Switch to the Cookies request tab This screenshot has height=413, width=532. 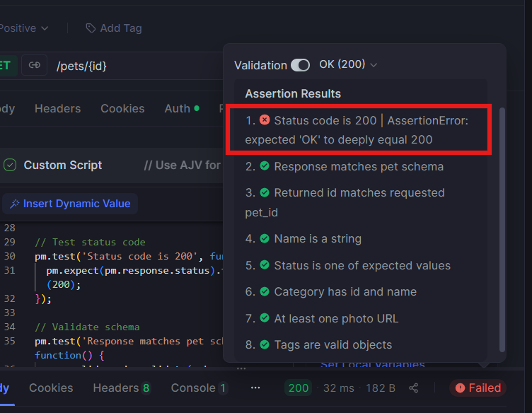[122, 108]
